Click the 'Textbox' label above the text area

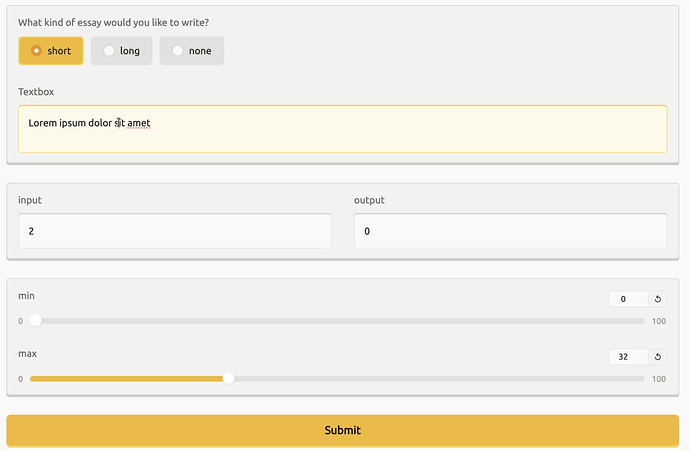pos(36,92)
